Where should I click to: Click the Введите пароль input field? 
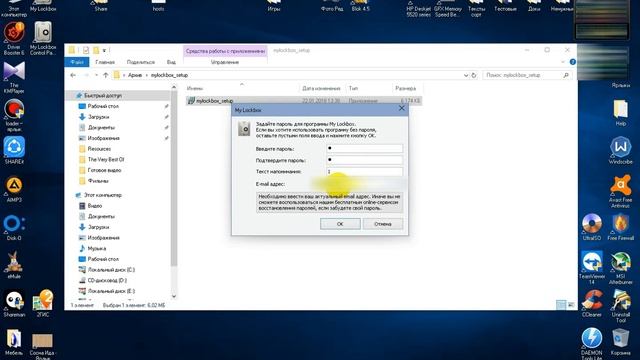tap(364, 149)
